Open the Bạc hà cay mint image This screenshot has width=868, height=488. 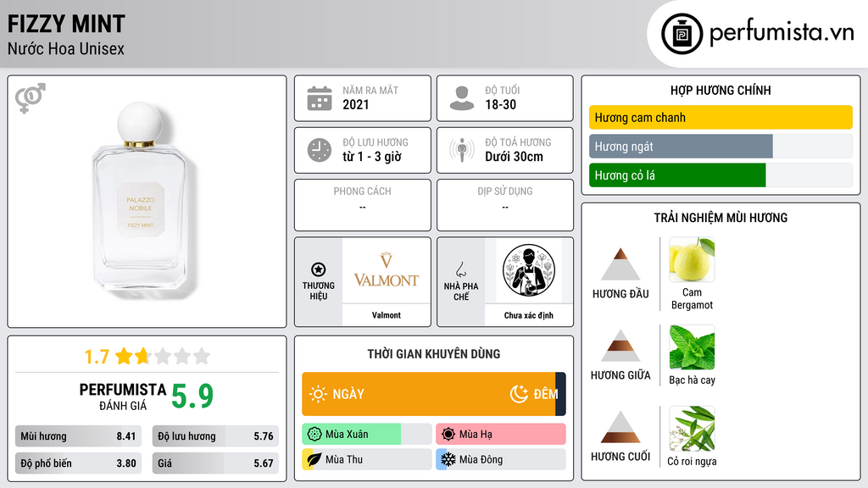tap(692, 347)
